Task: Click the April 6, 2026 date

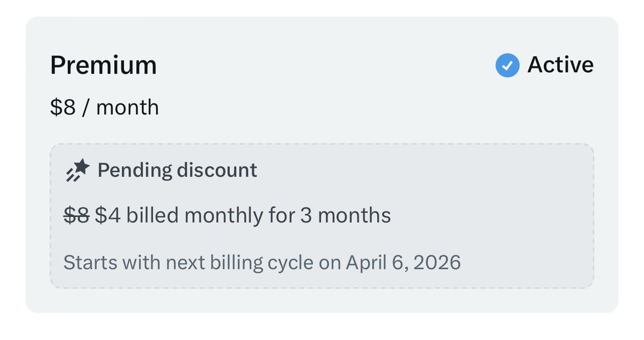Action: point(403,263)
